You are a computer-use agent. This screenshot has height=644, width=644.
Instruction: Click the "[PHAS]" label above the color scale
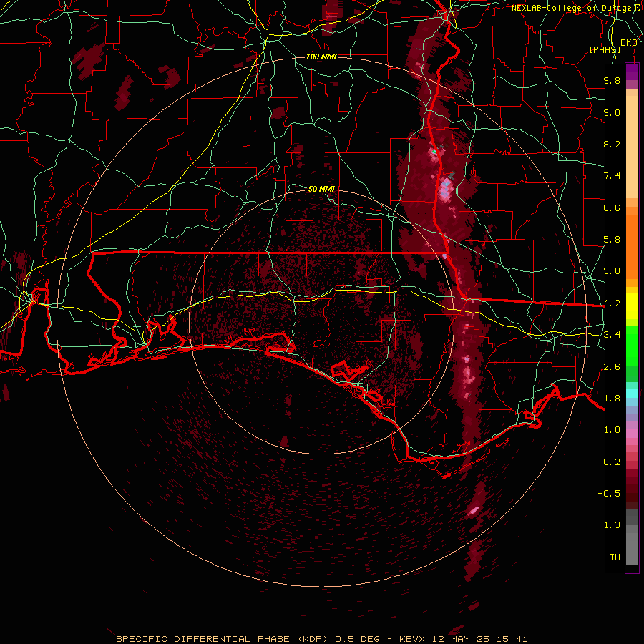[605, 49]
